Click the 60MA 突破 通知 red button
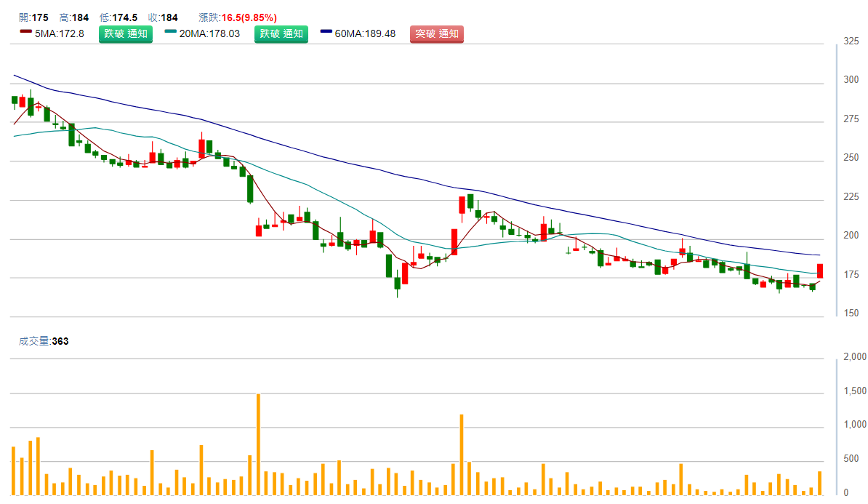 (x=437, y=33)
